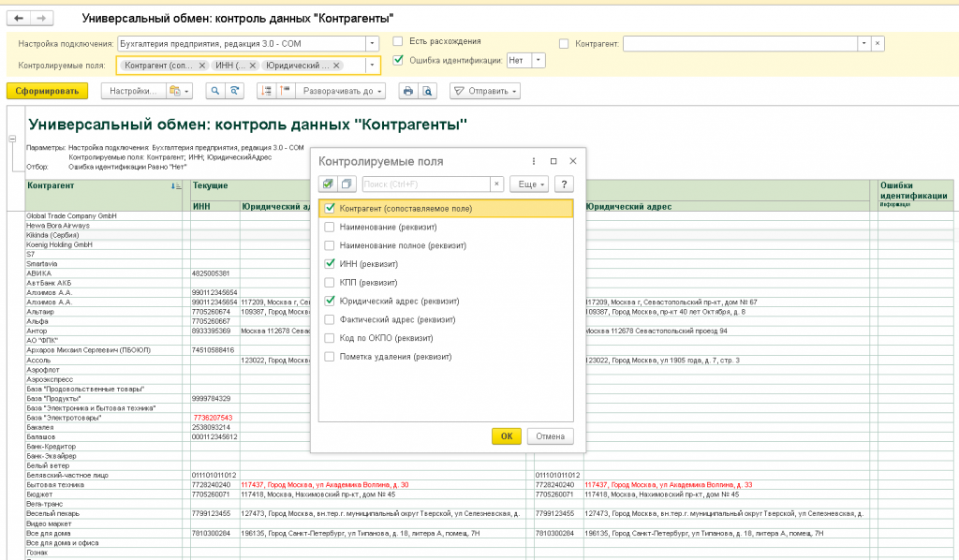The image size is (959, 560).
Task: Check all fields icon in dialog
Action: (x=328, y=184)
